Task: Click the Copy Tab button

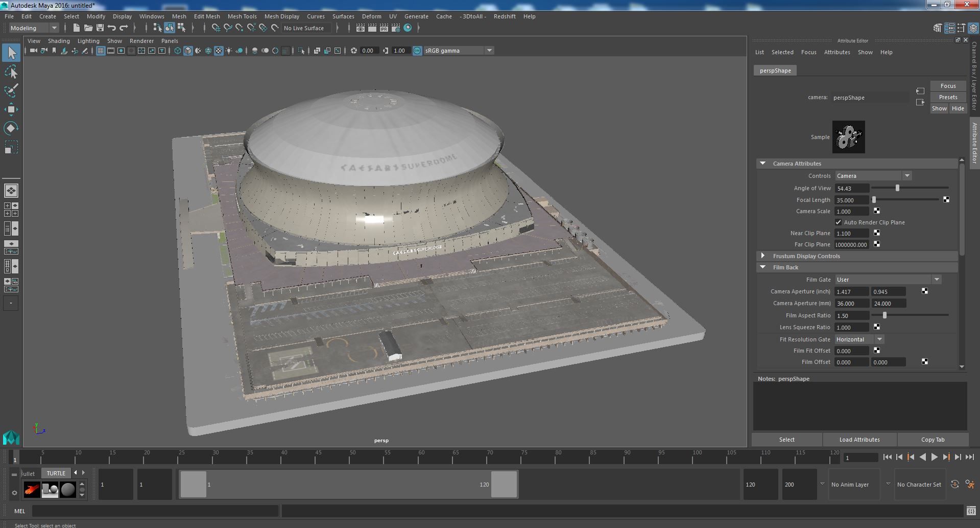Action: tap(933, 440)
